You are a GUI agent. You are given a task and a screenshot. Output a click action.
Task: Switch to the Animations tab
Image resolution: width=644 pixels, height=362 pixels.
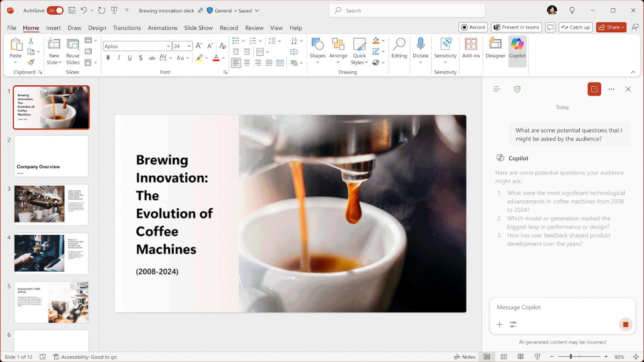click(x=163, y=28)
